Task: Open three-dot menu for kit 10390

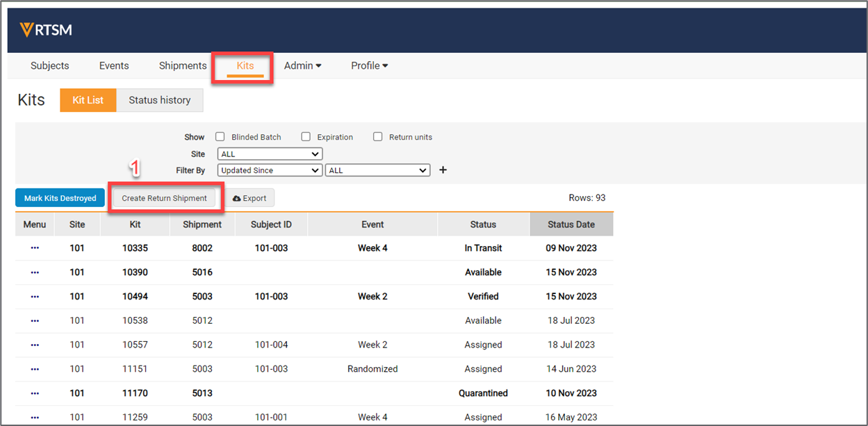Action: 35,272
